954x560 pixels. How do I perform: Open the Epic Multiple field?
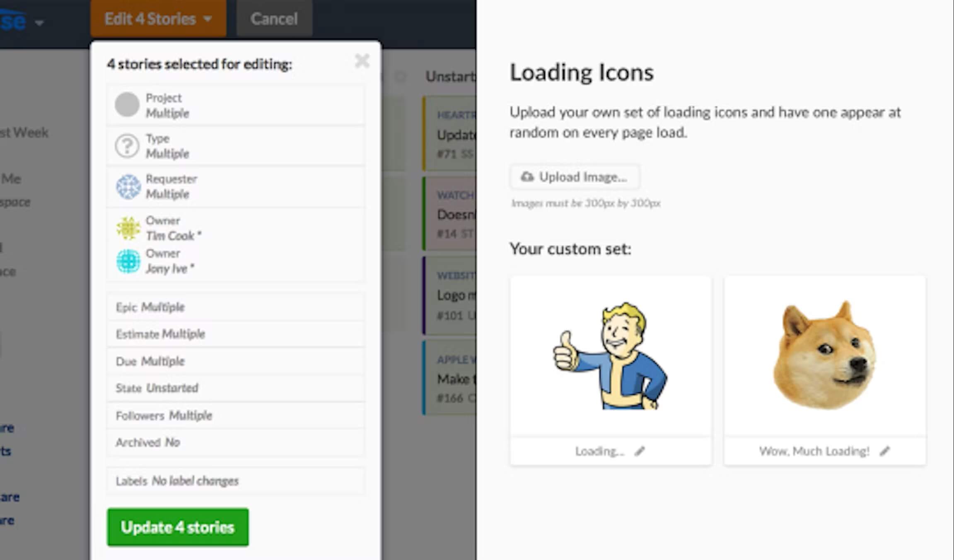coord(236,307)
